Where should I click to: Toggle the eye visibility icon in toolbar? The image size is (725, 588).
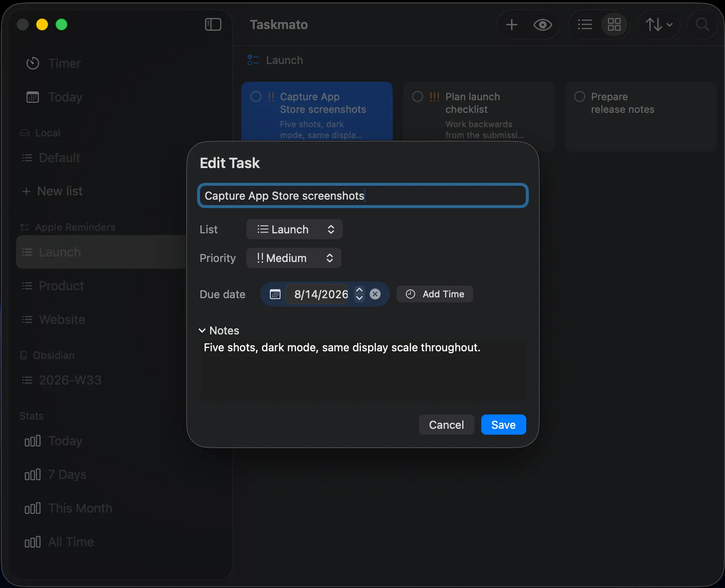coord(543,25)
